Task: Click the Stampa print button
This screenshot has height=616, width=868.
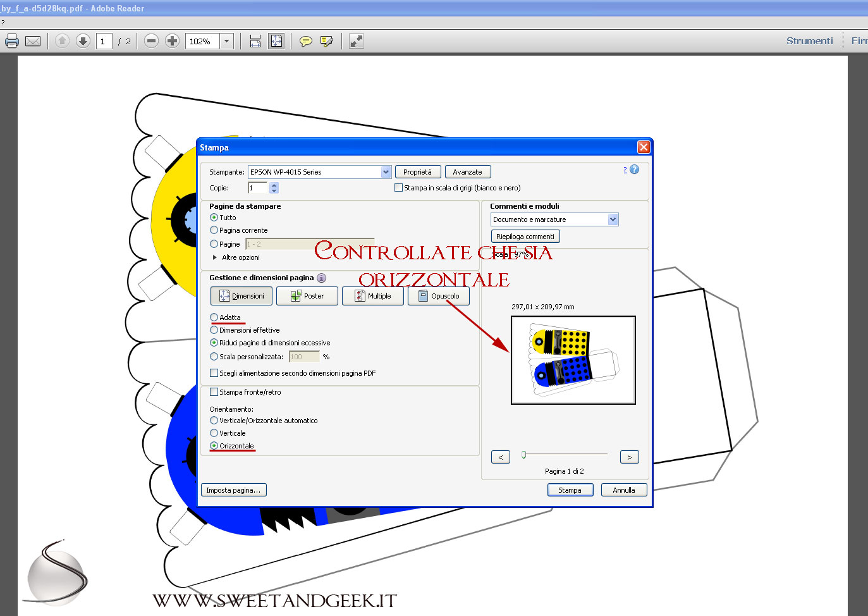Action: pos(570,490)
